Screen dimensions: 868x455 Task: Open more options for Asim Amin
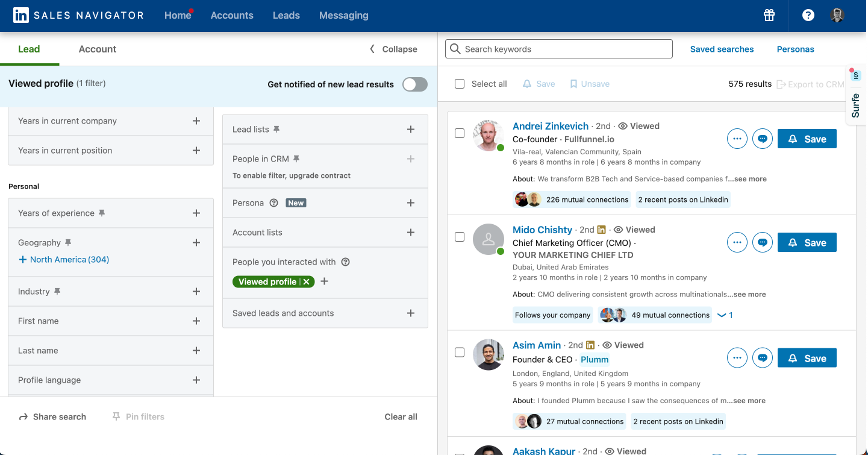(x=737, y=358)
